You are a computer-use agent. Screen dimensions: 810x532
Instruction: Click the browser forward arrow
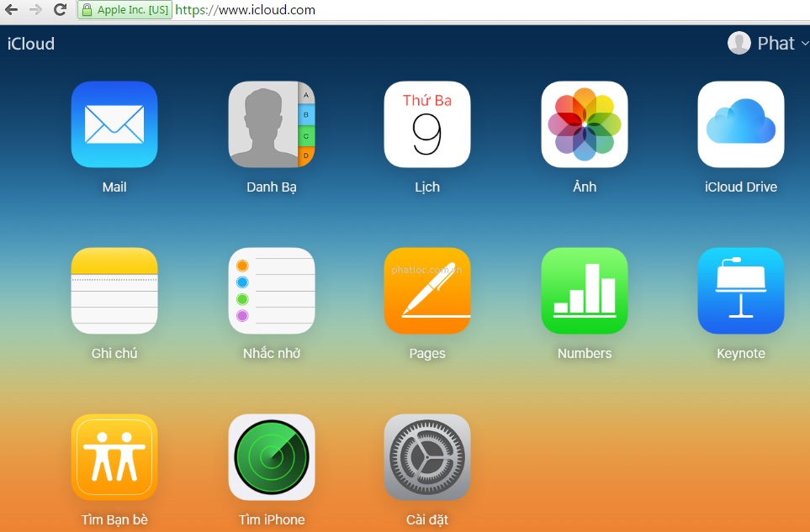click(x=35, y=10)
